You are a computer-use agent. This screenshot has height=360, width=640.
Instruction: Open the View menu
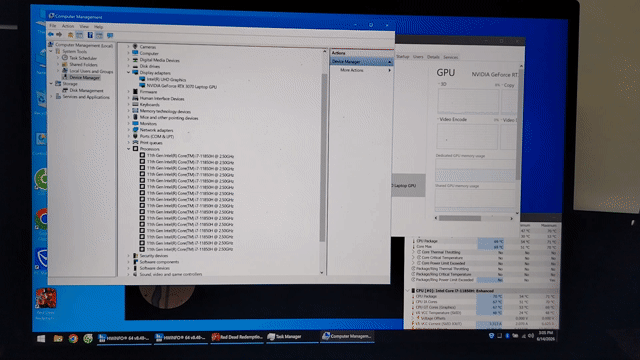click(x=84, y=27)
